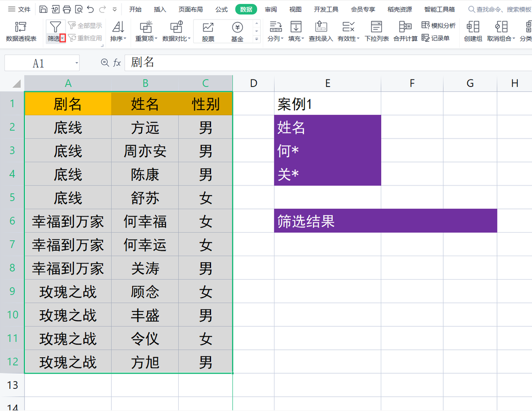
Task: Switch to the Formulas (公式) tab
Action: (221, 9)
